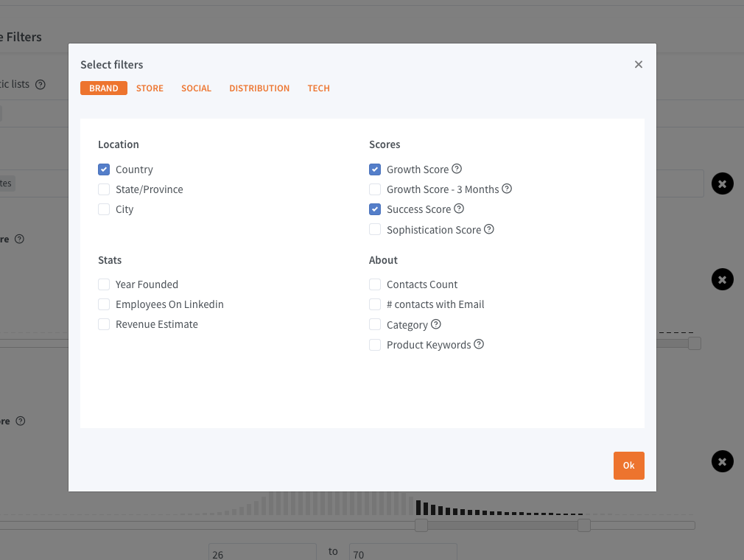Screen dimensions: 744x560
Task: Click help icon next to Success Score
Action: coord(459,209)
